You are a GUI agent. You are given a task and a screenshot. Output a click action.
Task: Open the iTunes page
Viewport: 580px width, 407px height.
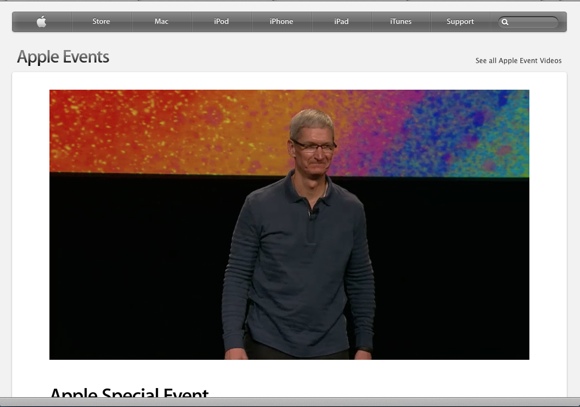[x=401, y=21]
